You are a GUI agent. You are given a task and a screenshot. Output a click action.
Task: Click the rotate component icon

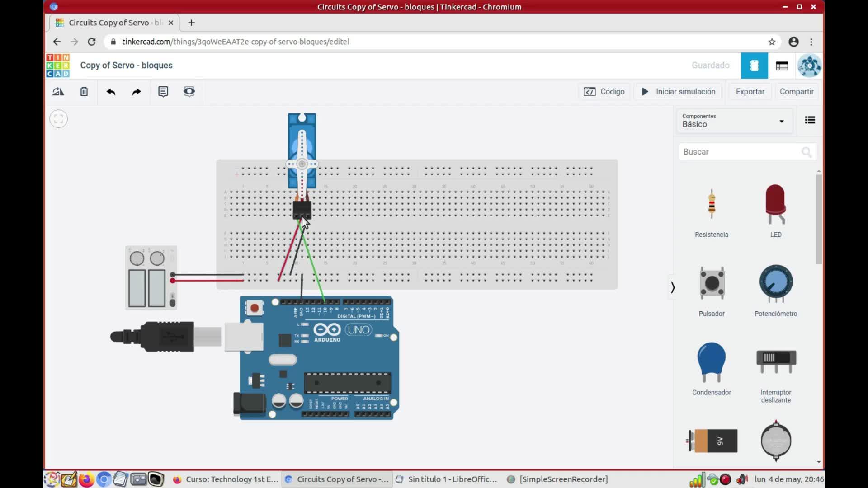[x=58, y=92]
